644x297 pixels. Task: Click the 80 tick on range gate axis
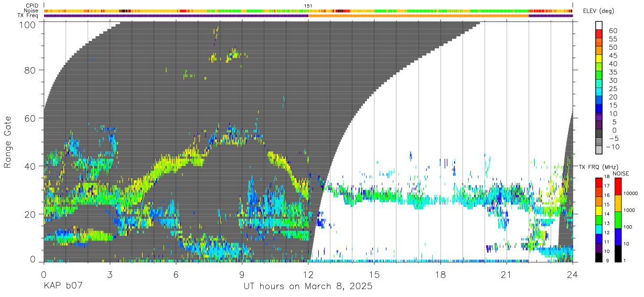[30, 70]
